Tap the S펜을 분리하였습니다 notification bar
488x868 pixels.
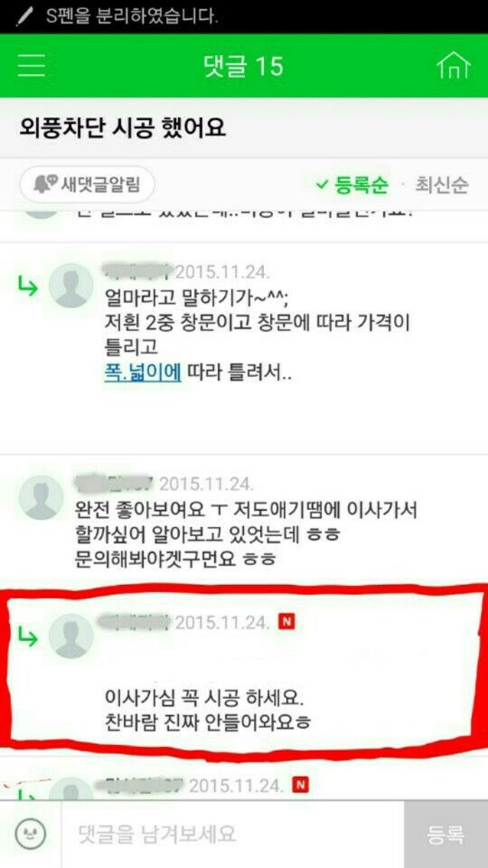(x=244, y=16)
